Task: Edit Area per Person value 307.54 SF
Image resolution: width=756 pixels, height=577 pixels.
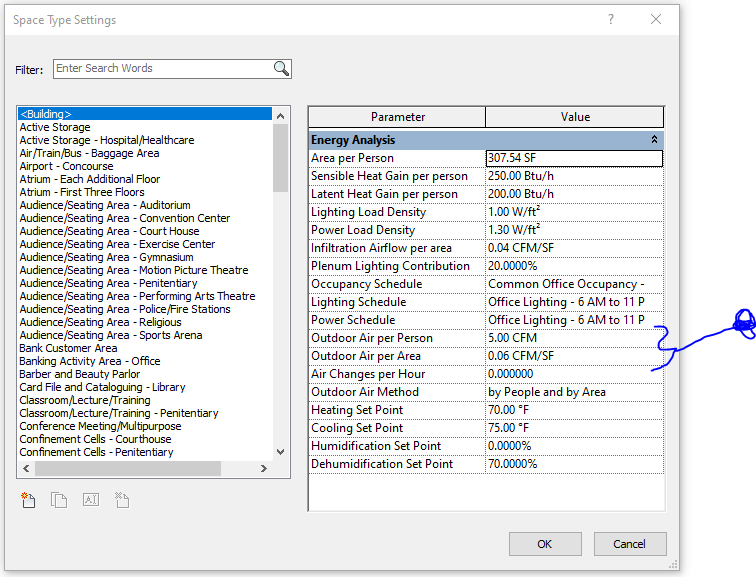Action: [x=574, y=158]
